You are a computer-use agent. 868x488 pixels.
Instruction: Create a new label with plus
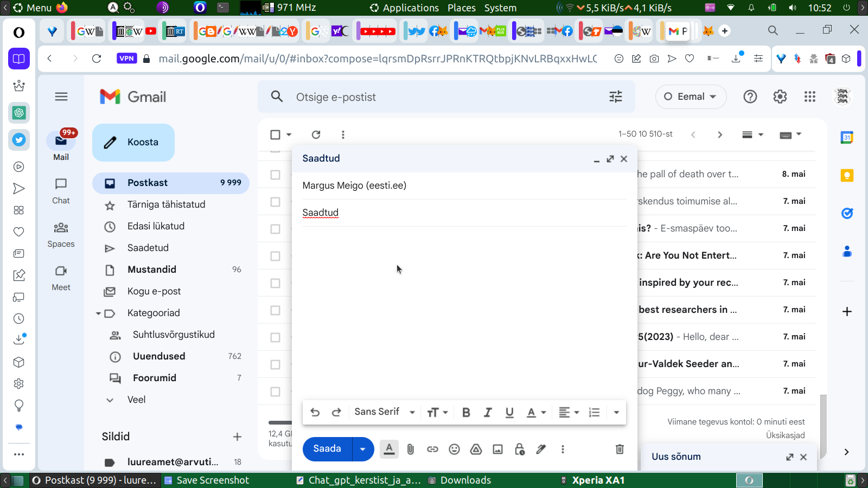237,436
